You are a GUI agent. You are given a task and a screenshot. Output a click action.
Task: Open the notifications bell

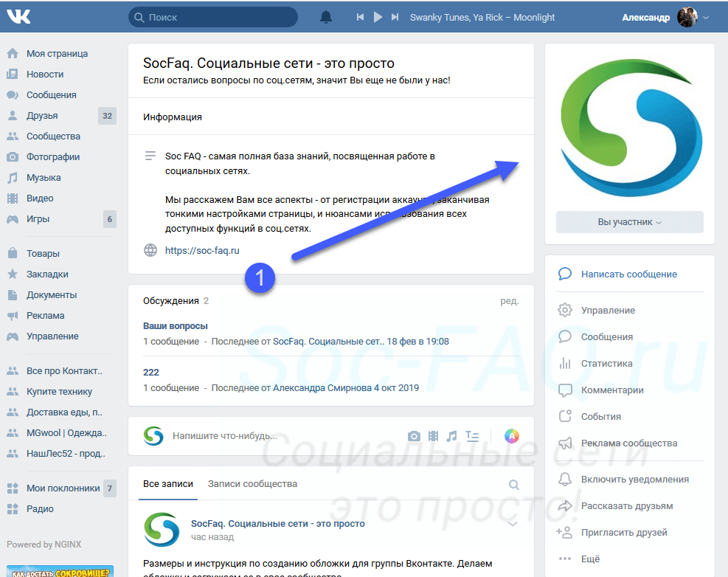click(x=326, y=17)
